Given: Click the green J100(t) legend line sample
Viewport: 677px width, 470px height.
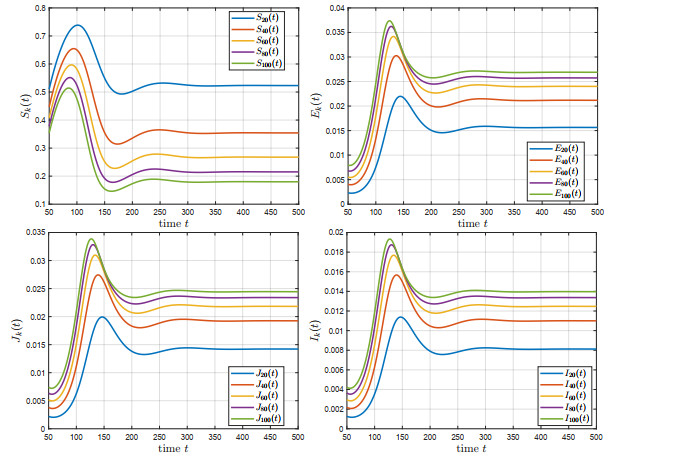Looking at the screenshot, I should [246, 418].
